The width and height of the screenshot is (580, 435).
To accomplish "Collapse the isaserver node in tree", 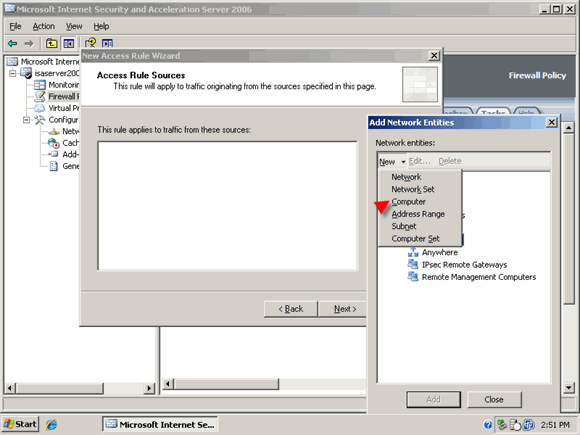I will [12, 73].
